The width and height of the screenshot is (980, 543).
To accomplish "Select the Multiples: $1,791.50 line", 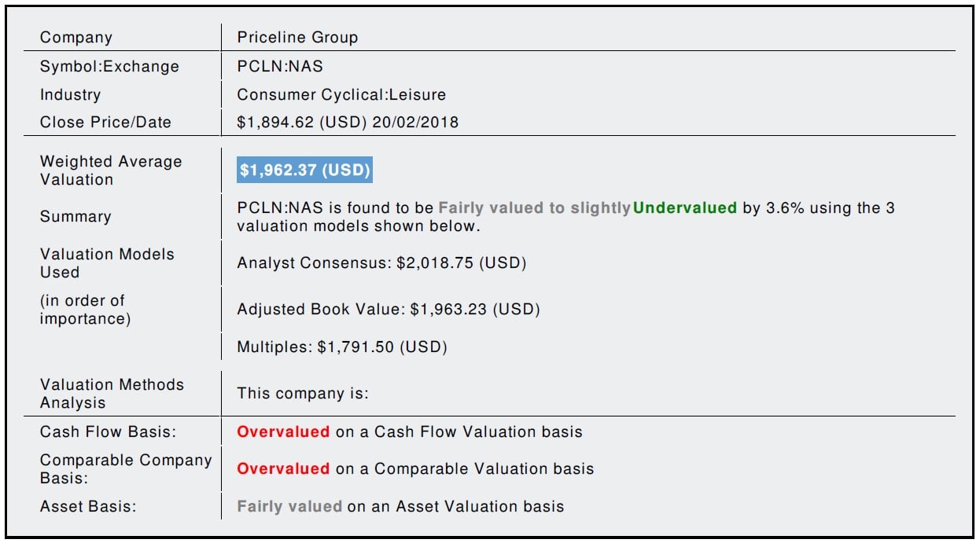I will (x=342, y=347).
